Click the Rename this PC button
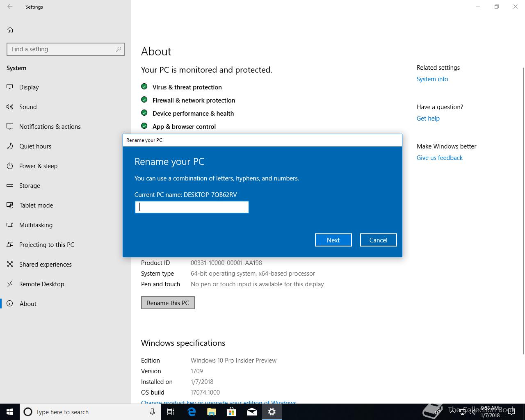The height and width of the screenshot is (420, 525). 168,303
